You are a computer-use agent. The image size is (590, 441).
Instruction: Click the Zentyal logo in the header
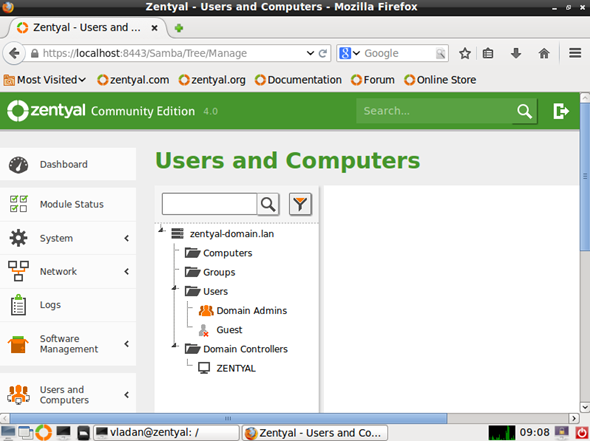pos(46,111)
